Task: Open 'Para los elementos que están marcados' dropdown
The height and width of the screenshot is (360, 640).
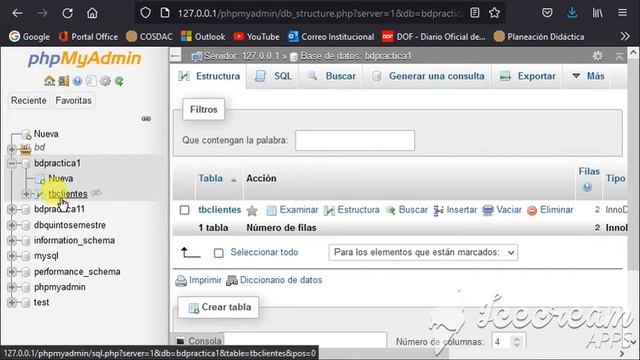Action: click(x=423, y=252)
